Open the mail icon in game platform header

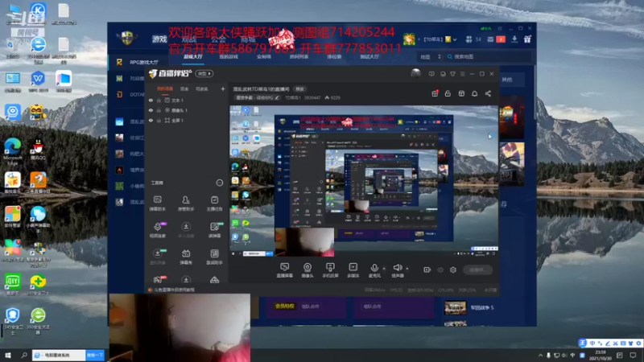coord(490,39)
